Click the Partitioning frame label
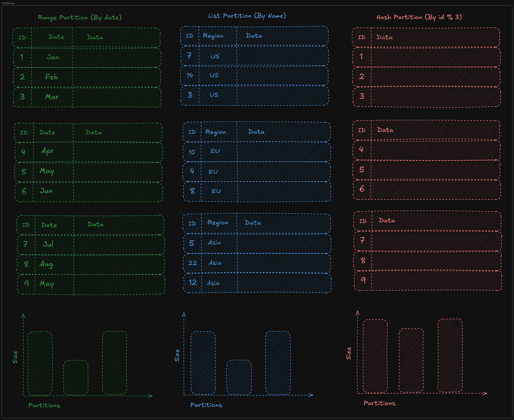Screen dimensions: 514x420 coord(8,3)
